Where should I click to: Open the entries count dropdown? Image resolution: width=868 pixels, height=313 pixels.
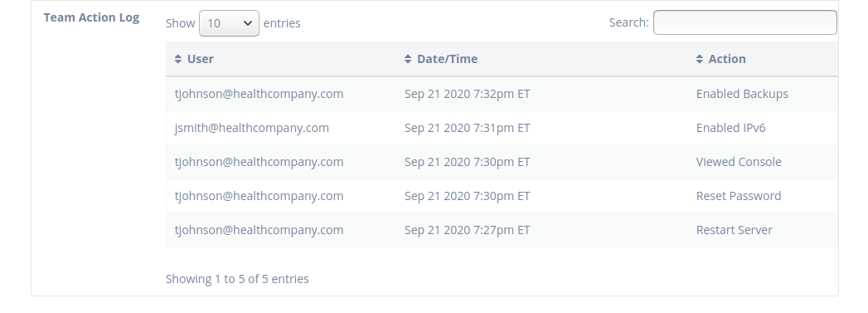(229, 23)
